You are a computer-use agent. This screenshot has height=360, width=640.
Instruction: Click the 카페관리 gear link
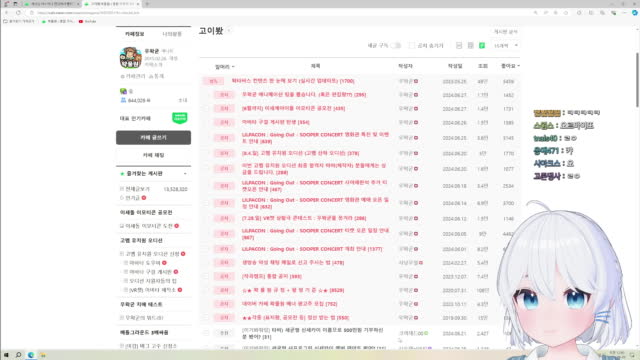[133, 76]
